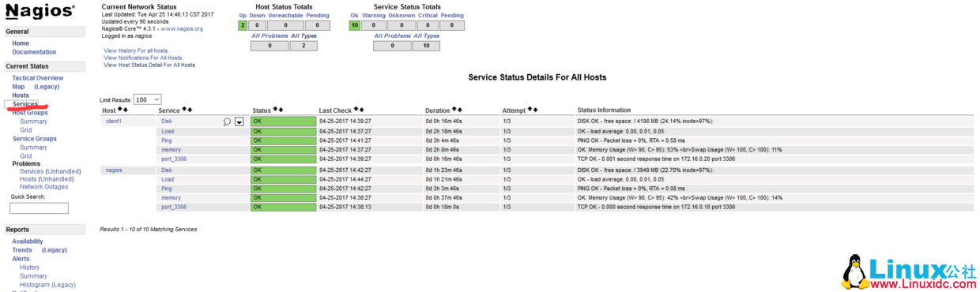Click Up in Host Status Totals
Screen dimensions: 980x292
243,16
